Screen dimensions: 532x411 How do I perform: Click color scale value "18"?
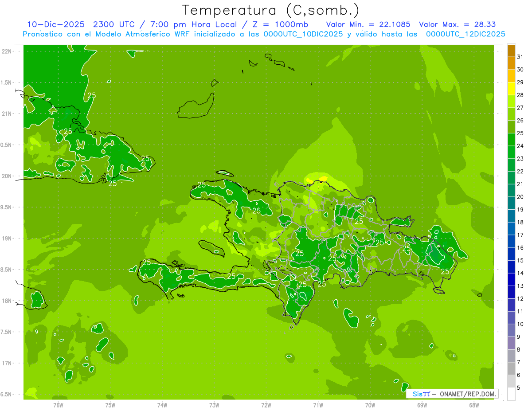pyautogui.click(x=520, y=223)
